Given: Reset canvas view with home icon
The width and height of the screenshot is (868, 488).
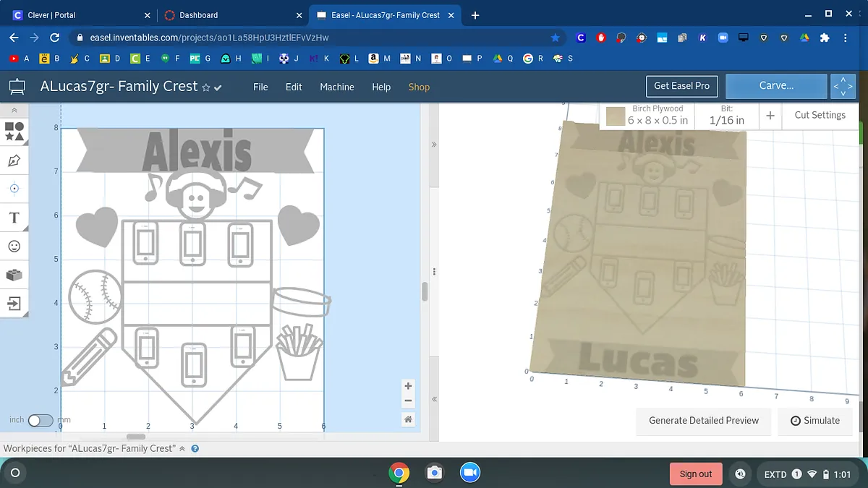Looking at the screenshot, I should tap(409, 419).
